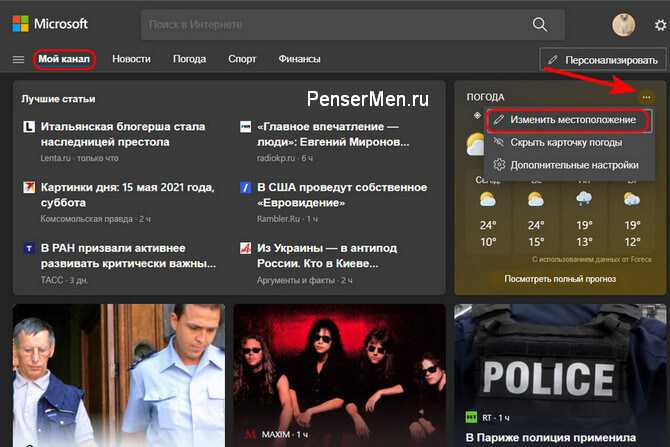Click the search magnifier icon
Screen dimensions: 670x447
[540, 24]
